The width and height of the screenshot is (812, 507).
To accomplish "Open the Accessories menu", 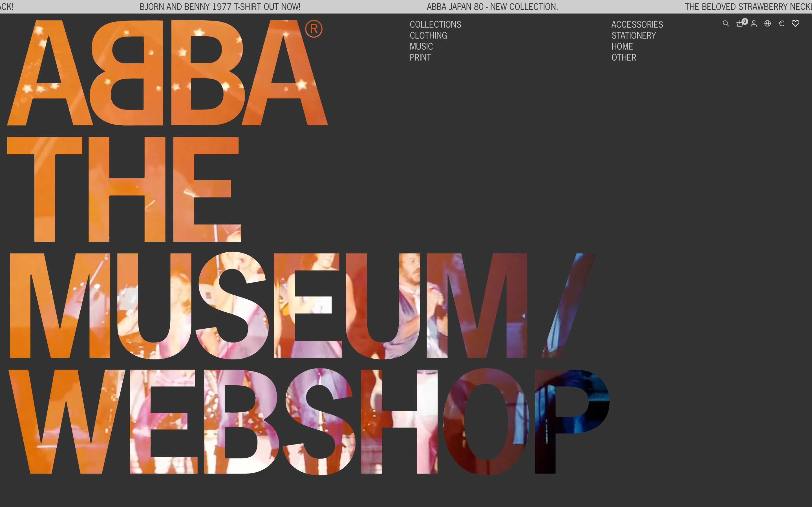I will pyautogui.click(x=637, y=25).
